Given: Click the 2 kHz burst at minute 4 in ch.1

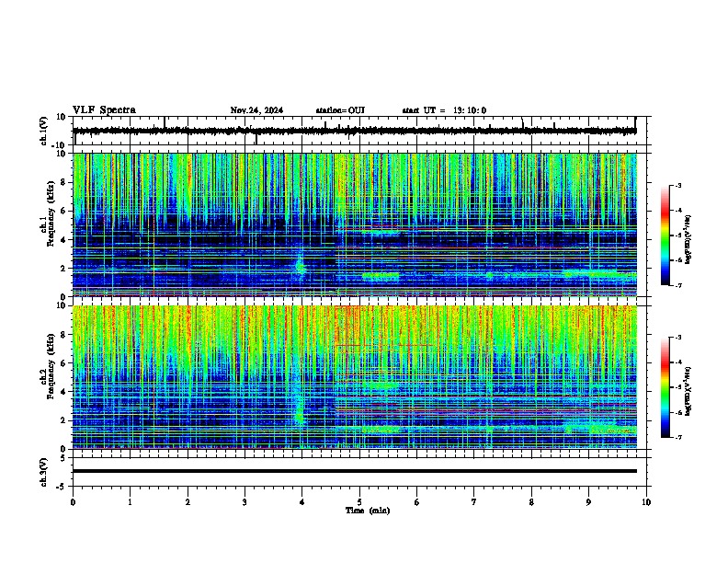Looking at the screenshot, I should (300, 267).
